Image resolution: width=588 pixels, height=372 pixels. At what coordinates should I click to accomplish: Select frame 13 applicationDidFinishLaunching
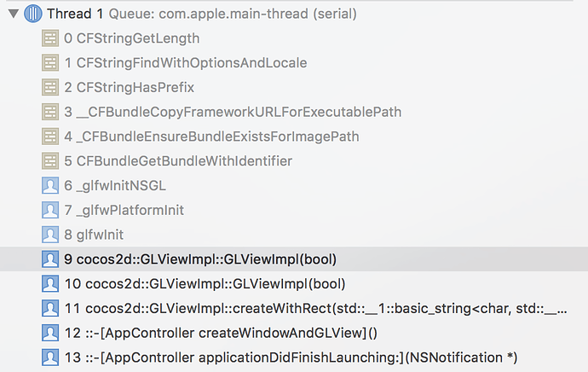[x=290, y=357]
